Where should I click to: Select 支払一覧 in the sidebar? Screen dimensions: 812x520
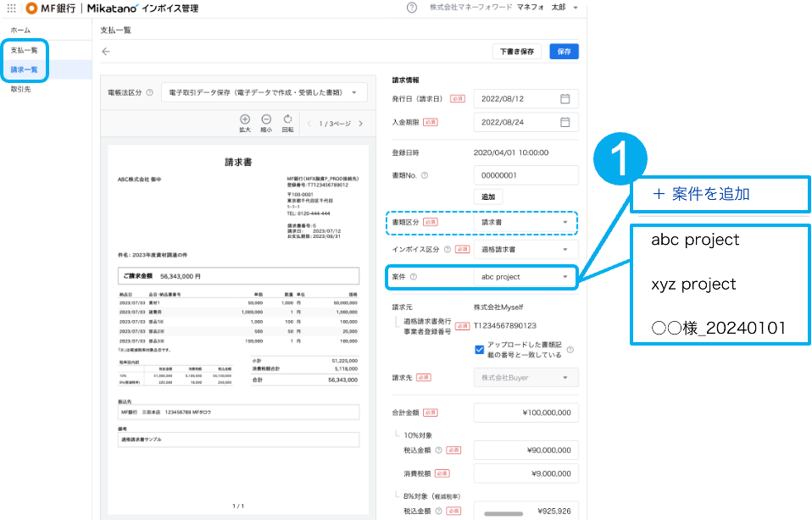click(24, 50)
